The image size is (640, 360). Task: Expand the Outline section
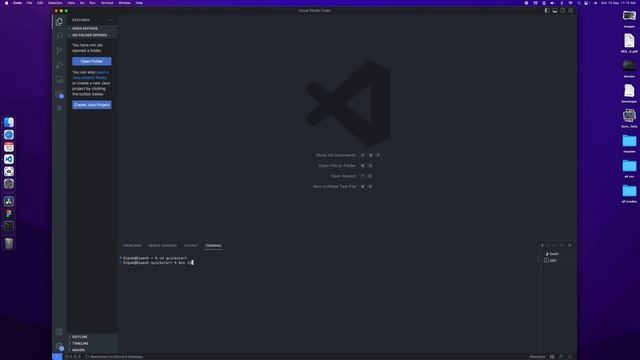(x=92, y=337)
